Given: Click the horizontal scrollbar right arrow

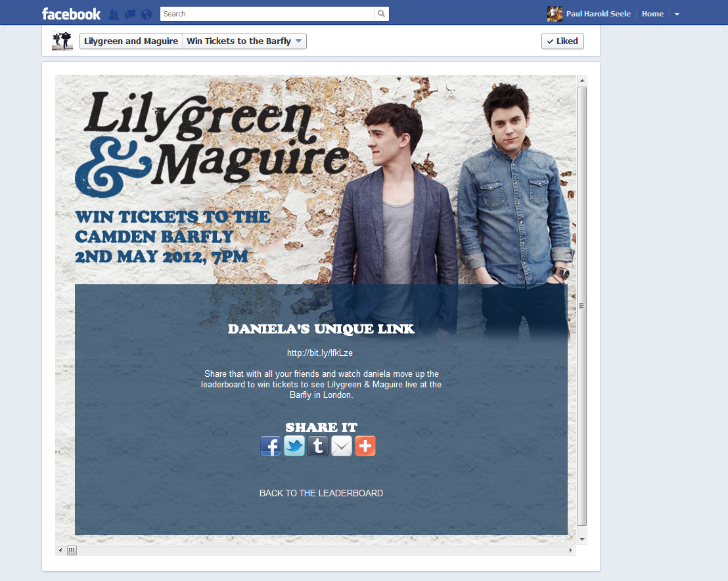Looking at the screenshot, I should (571, 550).
